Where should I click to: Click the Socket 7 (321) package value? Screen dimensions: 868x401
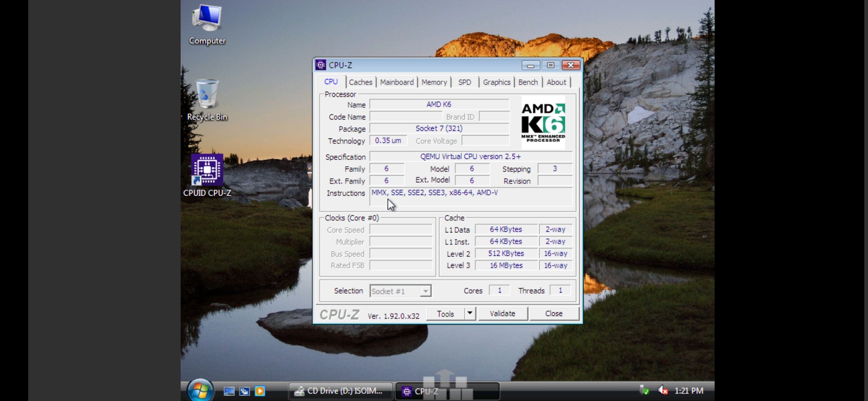(439, 128)
